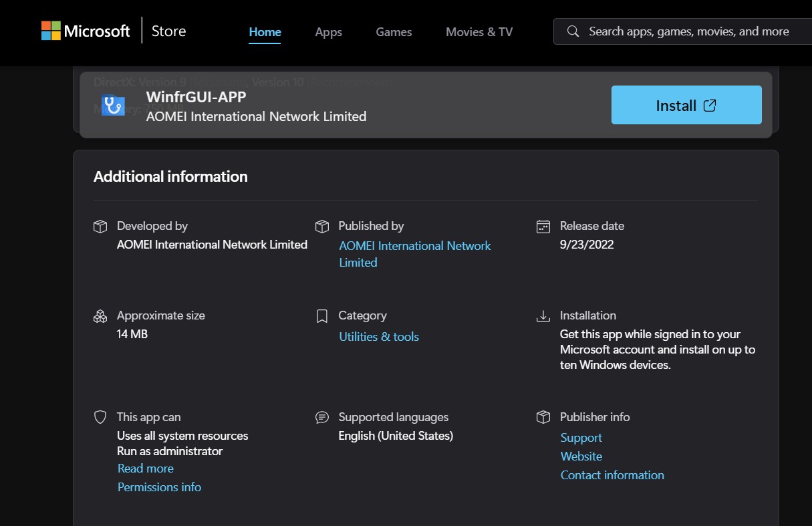Select the Movies & TV tab
The image size is (812, 526).
point(479,31)
